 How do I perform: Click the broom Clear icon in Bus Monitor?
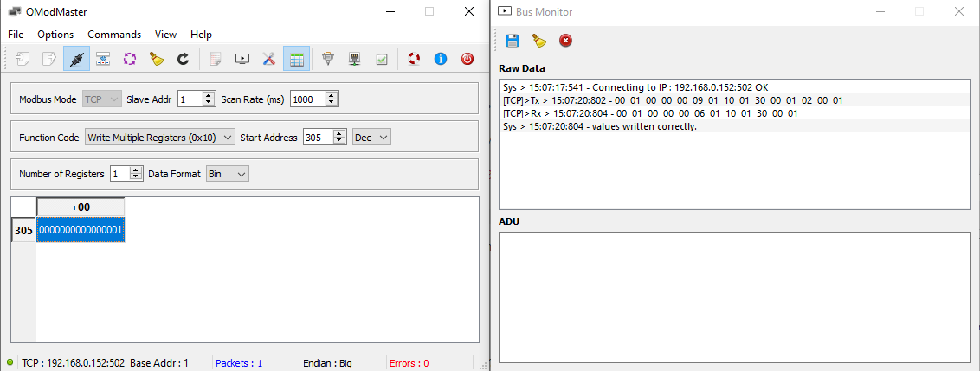538,41
